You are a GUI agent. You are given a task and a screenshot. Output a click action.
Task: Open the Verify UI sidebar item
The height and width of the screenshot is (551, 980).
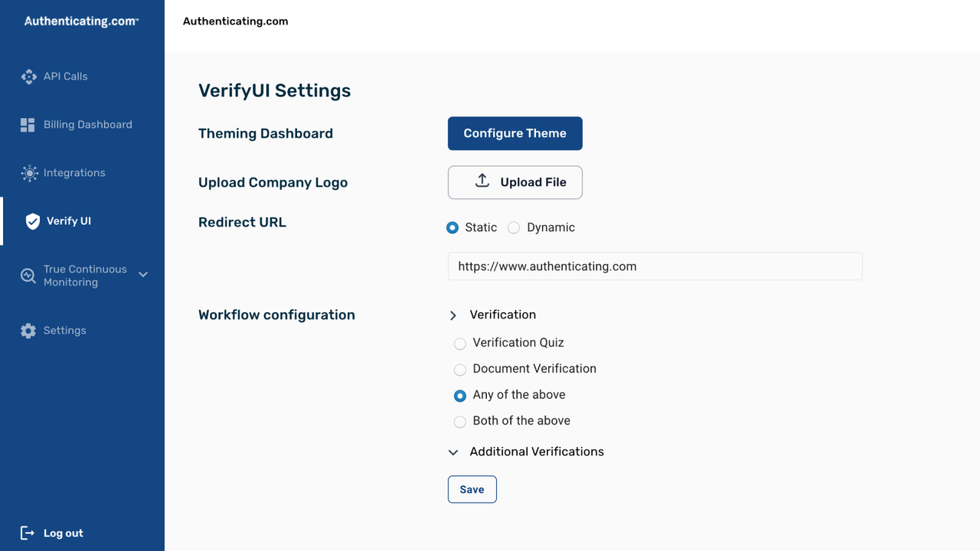[82, 221]
